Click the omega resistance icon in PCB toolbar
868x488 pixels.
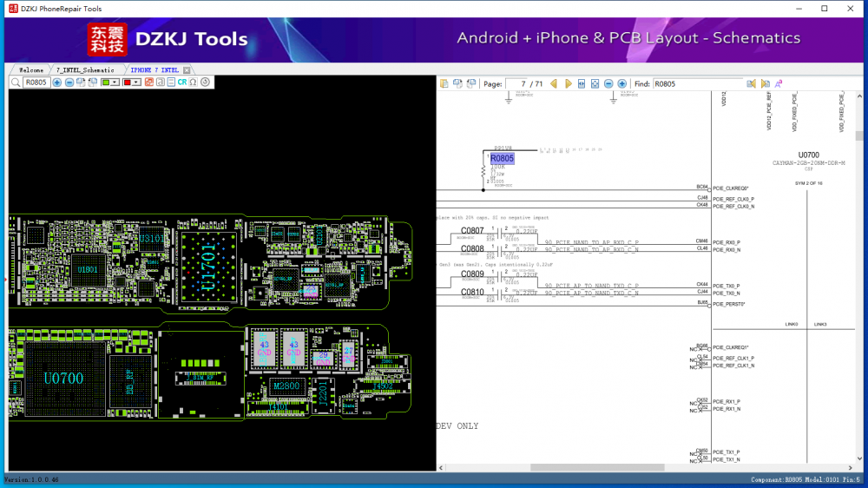pyautogui.click(x=194, y=82)
